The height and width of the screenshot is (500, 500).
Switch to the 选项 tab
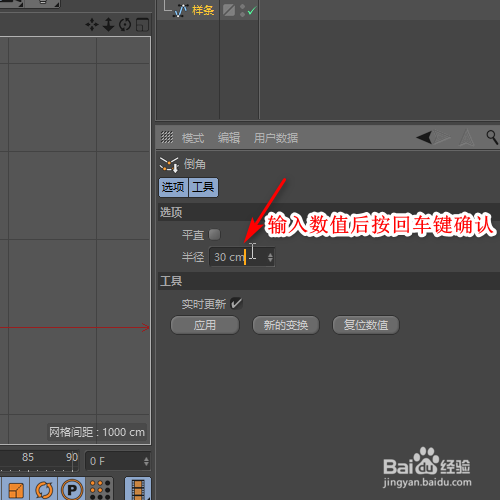coord(173,187)
